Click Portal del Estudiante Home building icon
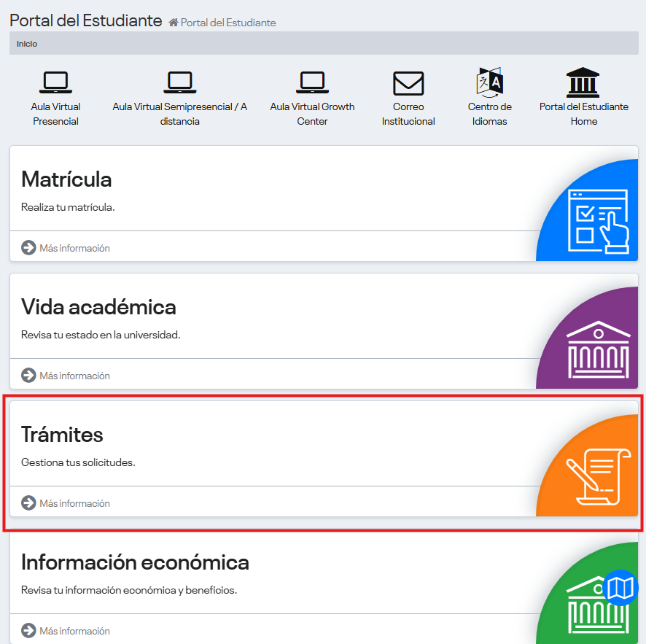The width and height of the screenshot is (646, 644). [583, 82]
